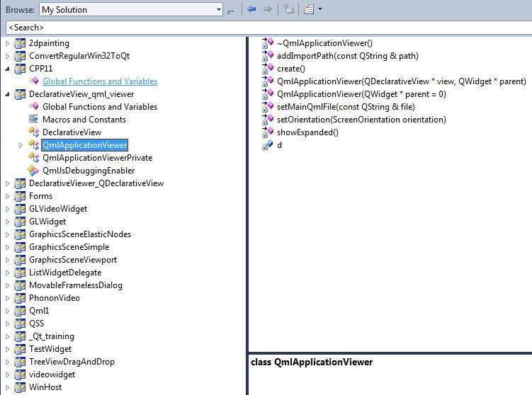
Task: Click the Add to References toolbar icon
Action: tap(288, 10)
